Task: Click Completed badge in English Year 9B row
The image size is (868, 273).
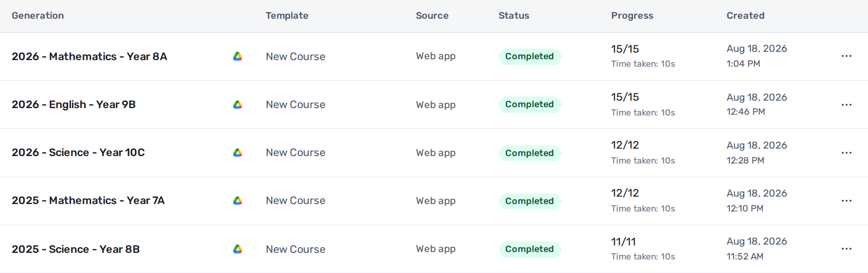Action: [x=530, y=104]
